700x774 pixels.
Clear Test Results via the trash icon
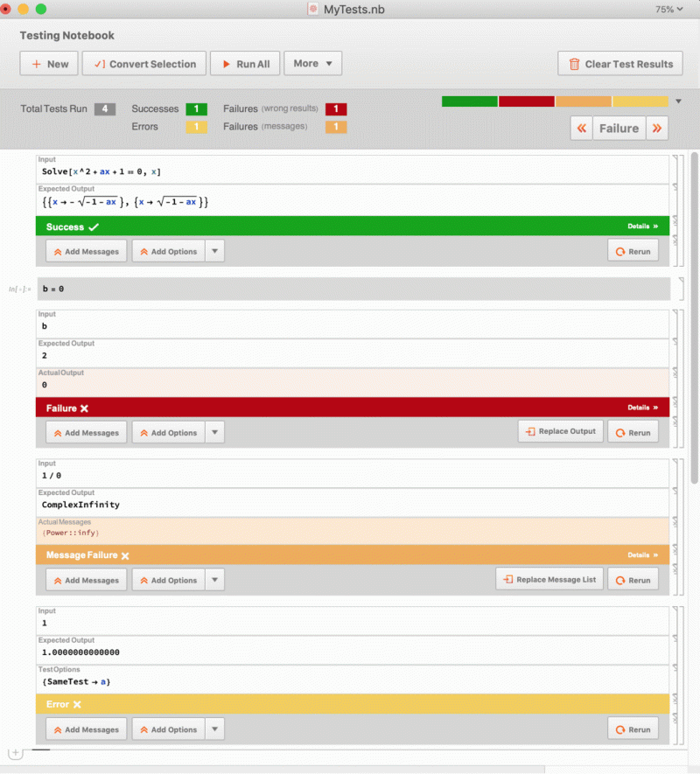[x=576, y=63]
